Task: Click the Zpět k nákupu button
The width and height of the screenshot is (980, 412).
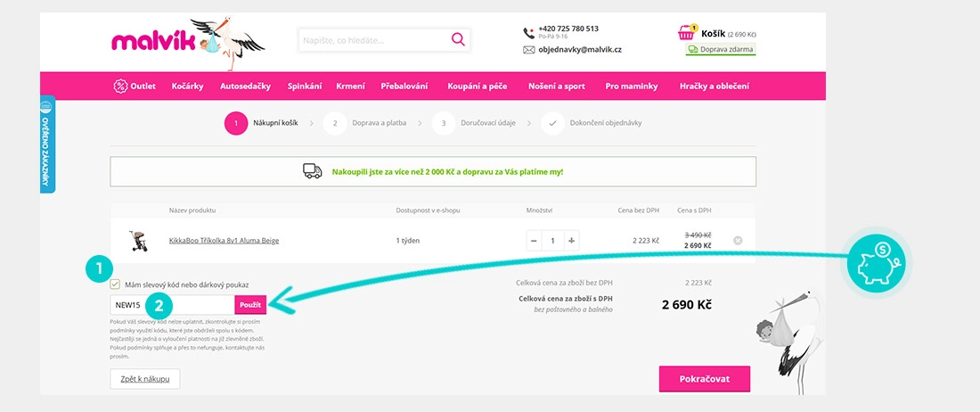Action: [x=145, y=379]
